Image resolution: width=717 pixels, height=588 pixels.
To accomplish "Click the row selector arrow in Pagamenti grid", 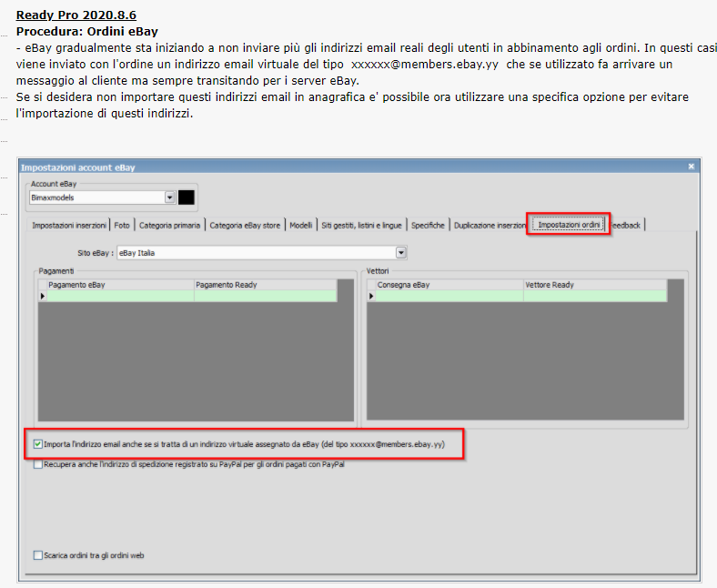I will pos(43,296).
